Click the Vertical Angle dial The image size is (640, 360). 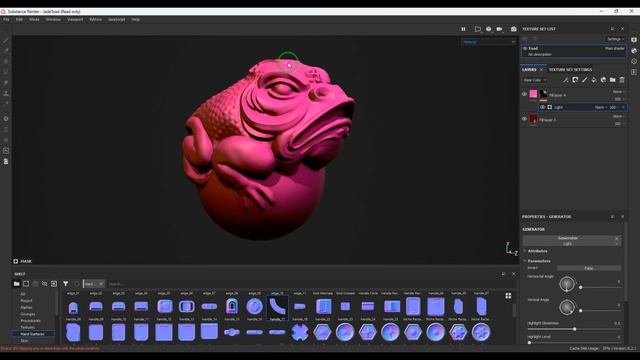coord(567,307)
